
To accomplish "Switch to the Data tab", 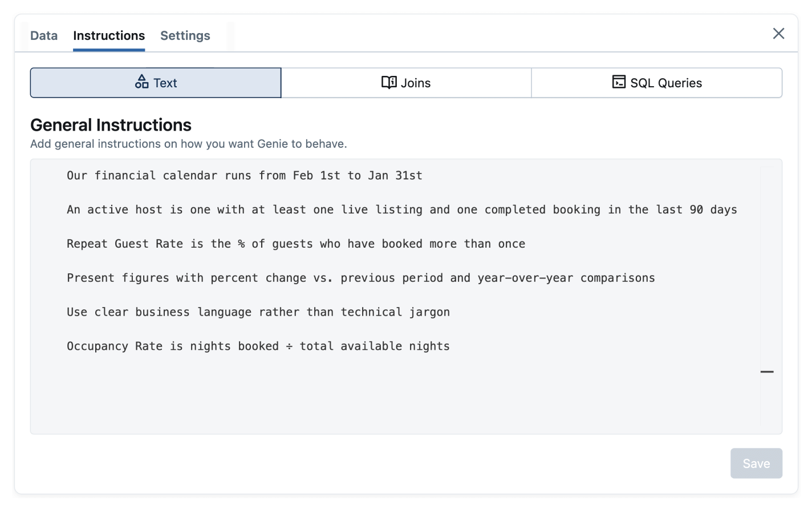I will [x=44, y=35].
